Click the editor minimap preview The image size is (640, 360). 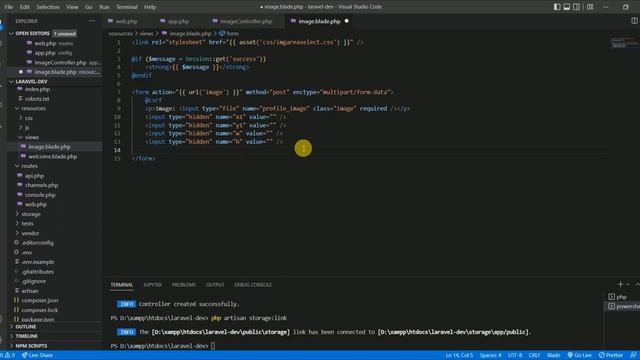pos(624,43)
